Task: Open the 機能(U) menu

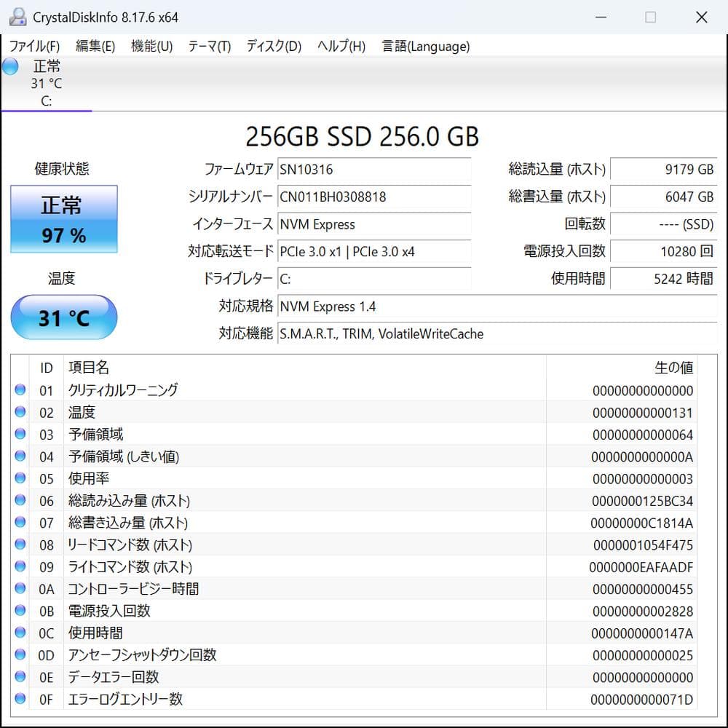Action: click(x=151, y=46)
